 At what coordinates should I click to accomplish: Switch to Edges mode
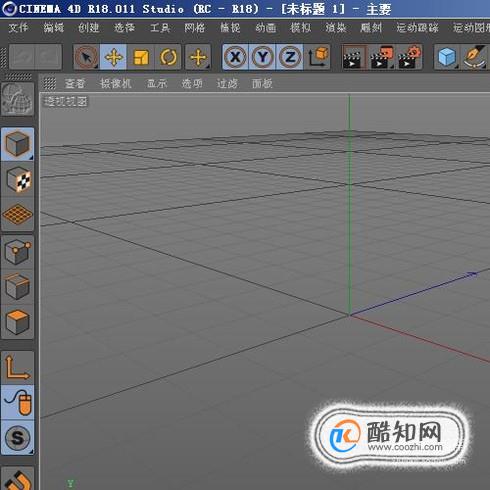click(18, 287)
